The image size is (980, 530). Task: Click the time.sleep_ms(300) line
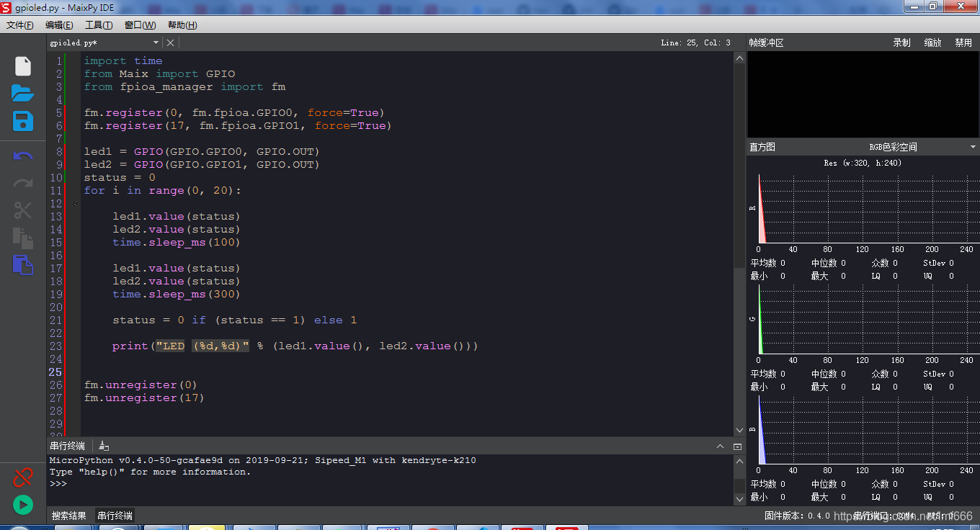click(x=177, y=295)
